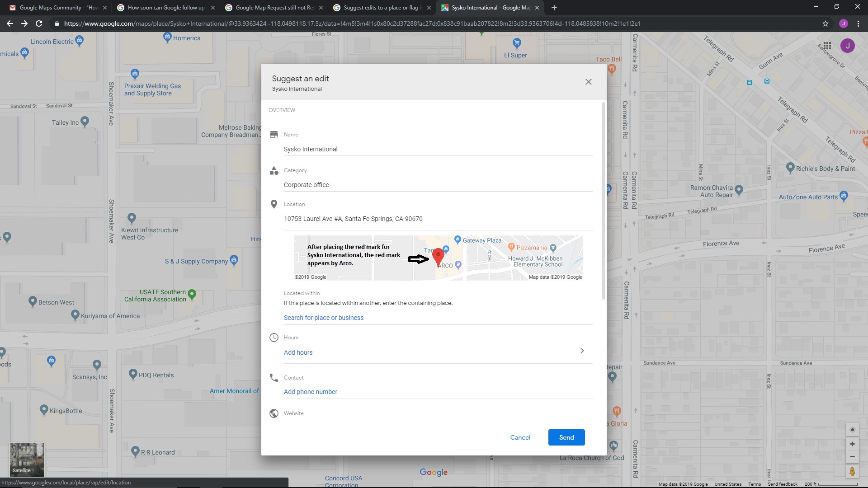Click Cancel in the edit dialog
The image size is (868, 488).
tap(520, 437)
